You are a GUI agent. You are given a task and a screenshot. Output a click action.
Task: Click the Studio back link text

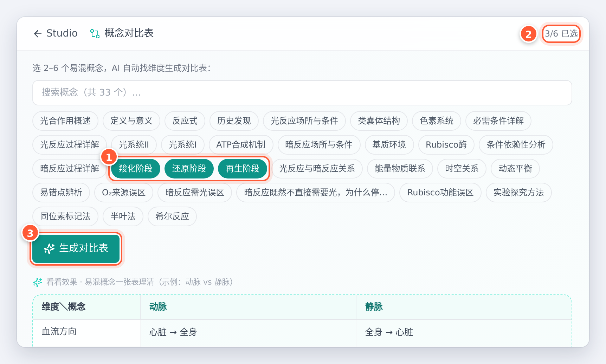pos(62,33)
